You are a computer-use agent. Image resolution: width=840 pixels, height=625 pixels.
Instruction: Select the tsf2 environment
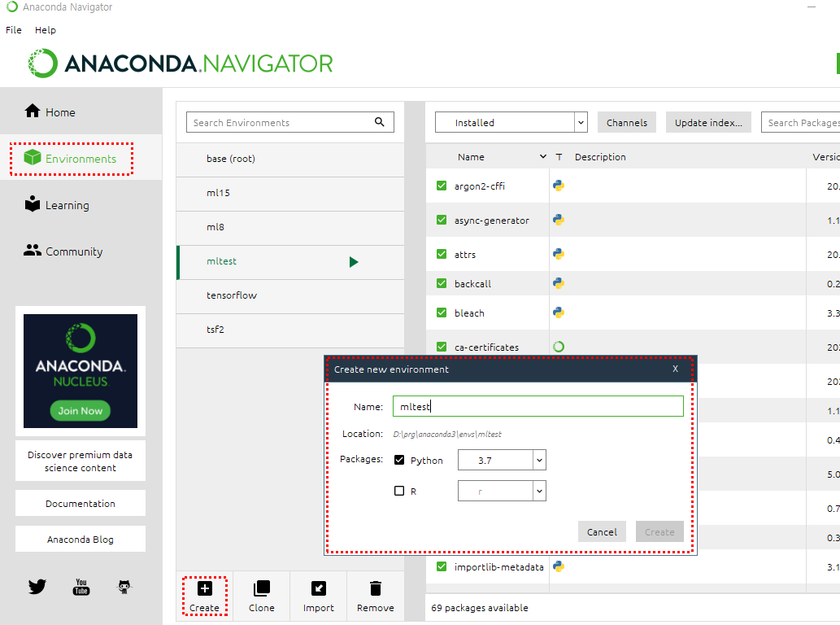coord(289,330)
